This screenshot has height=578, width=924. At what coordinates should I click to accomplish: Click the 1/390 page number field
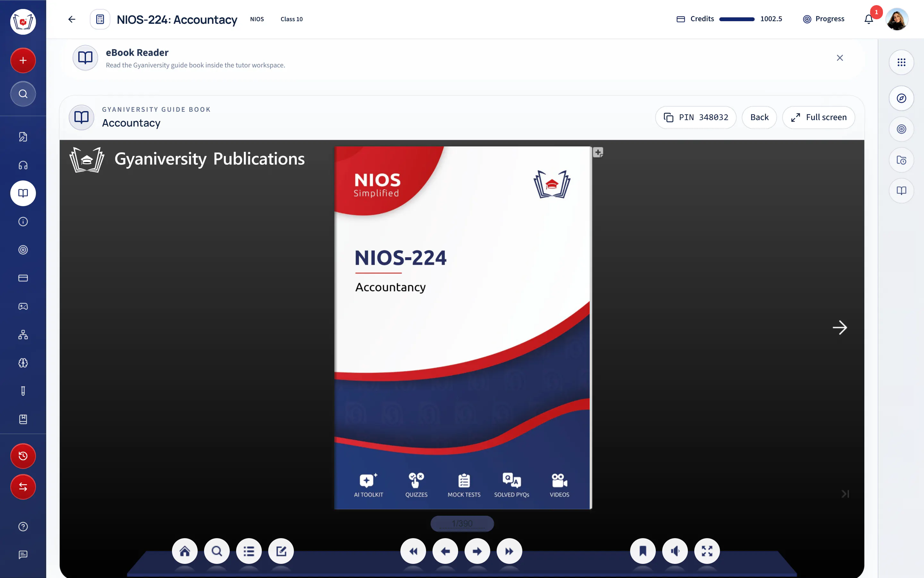coord(462,523)
